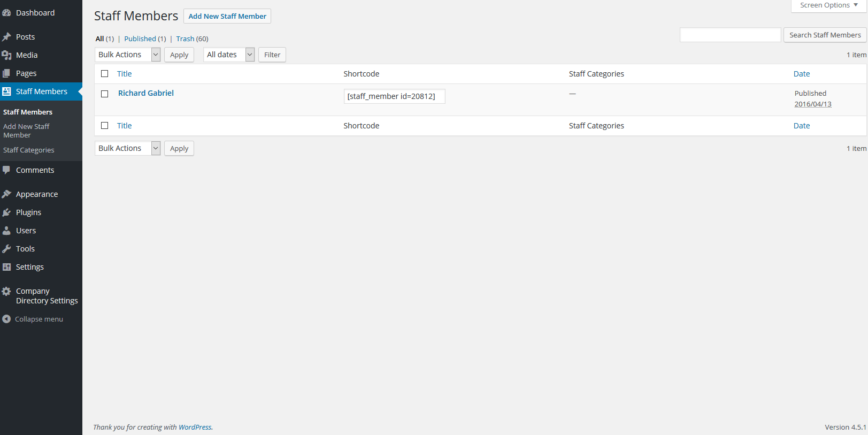
Task: Sort by Date in table footer
Action: 802,126
